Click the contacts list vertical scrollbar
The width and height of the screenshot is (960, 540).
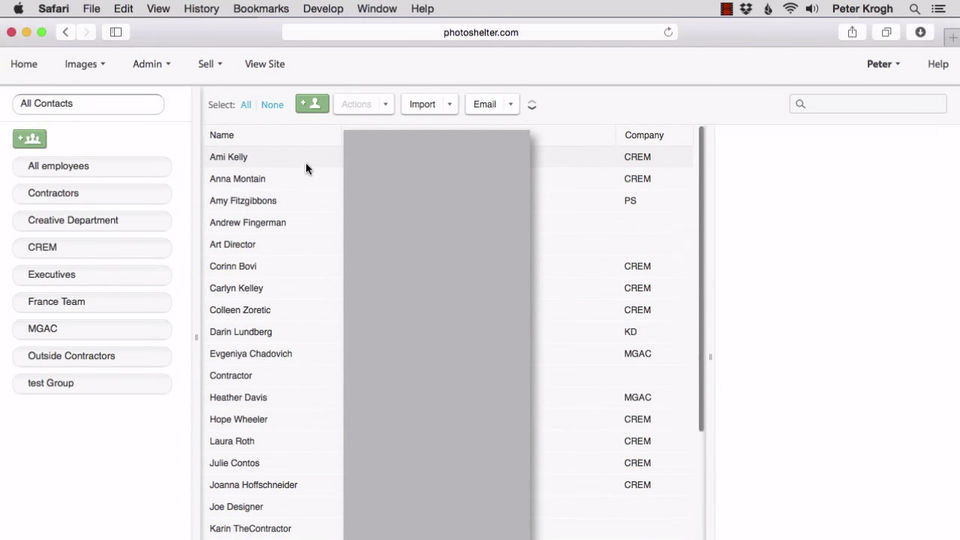(701, 279)
